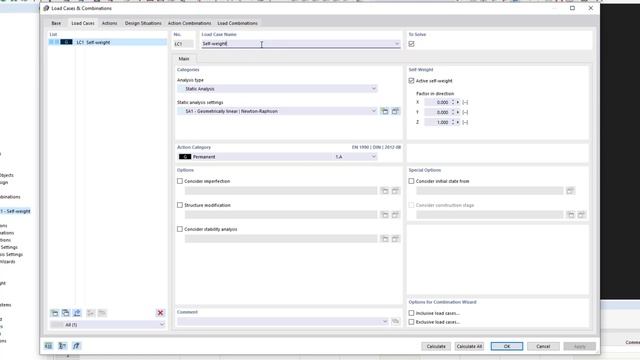The image size is (640, 360).
Task: Click the third list toolbar icon with arrow
Action: (77, 313)
